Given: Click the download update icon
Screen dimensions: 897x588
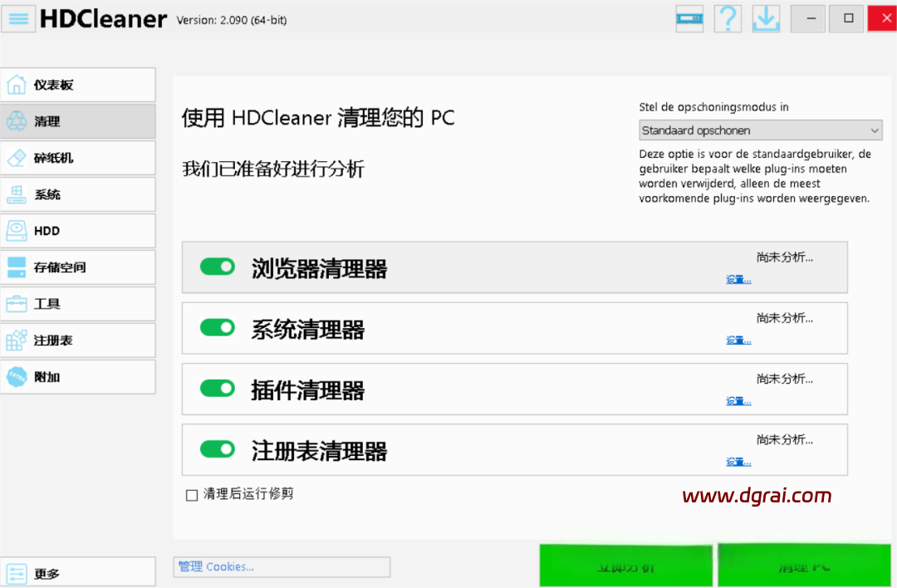Looking at the screenshot, I should pyautogui.click(x=766, y=18).
